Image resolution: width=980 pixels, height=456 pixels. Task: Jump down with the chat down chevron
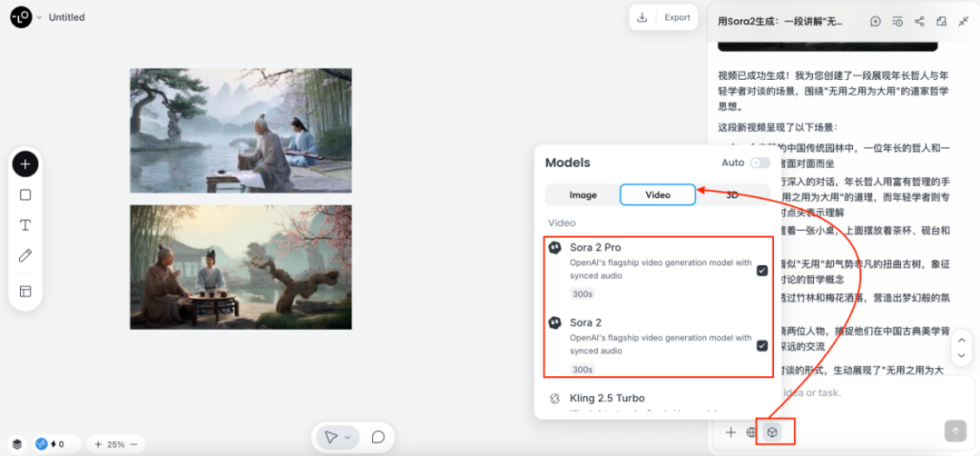coord(962,355)
